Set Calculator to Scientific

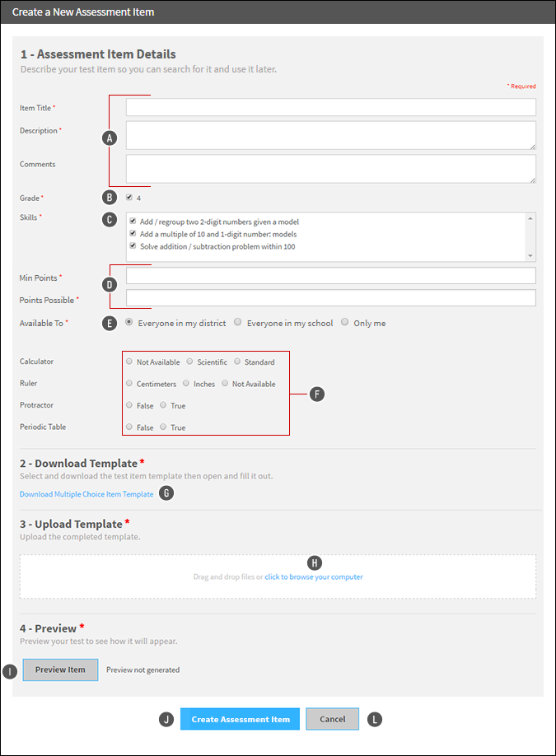pyautogui.click(x=190, y=362)
